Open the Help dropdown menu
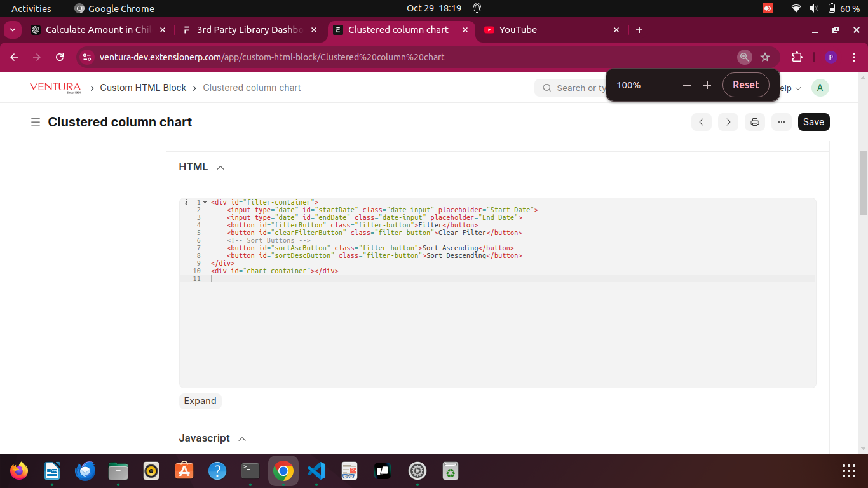 click(790, 88)
